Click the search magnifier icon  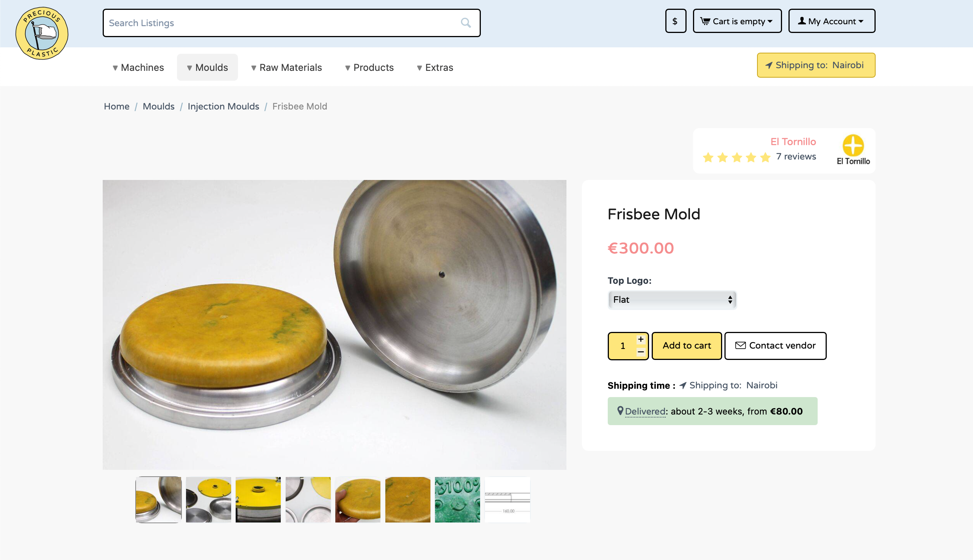[x=465, y=23]
